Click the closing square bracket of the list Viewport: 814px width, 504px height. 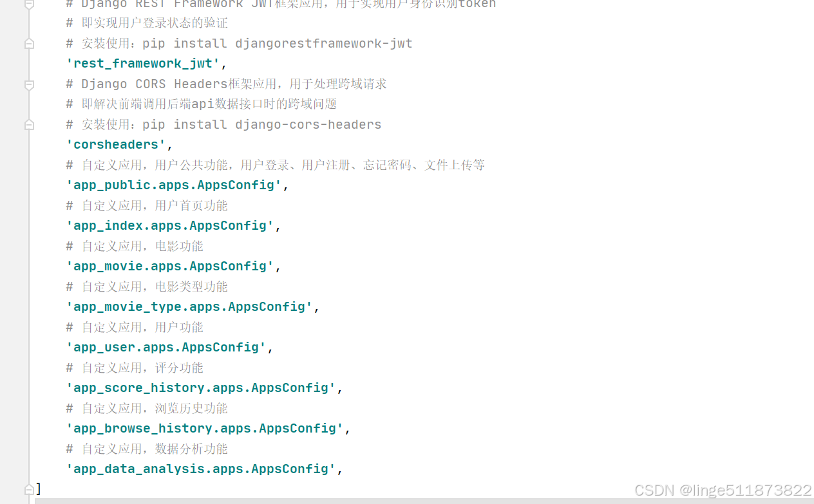click(x=39, y=489)
